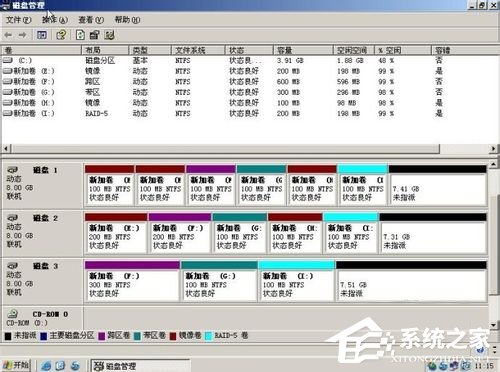This screenshot has height=372, width=500.
Task: Click the dark red 镜像卷 legend swatch
Action: [173, 336]
